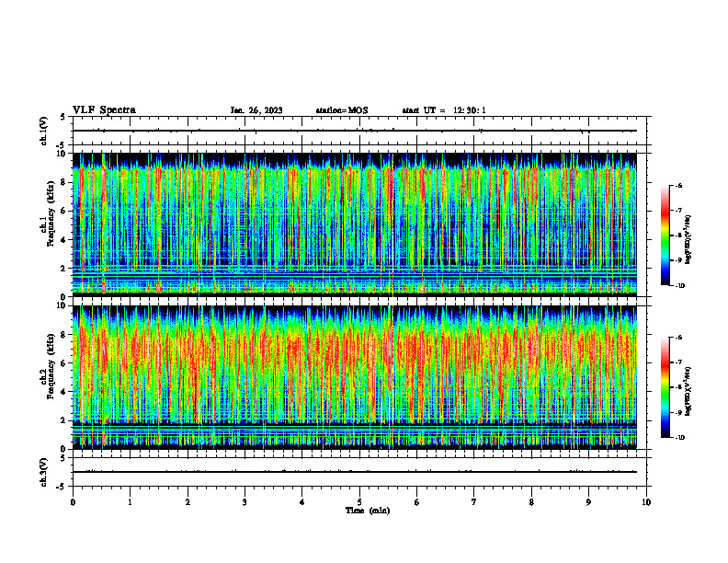Click time axis tick label "2"
The height and width of the screenshot is (563, 728).
tap(188, 502)
